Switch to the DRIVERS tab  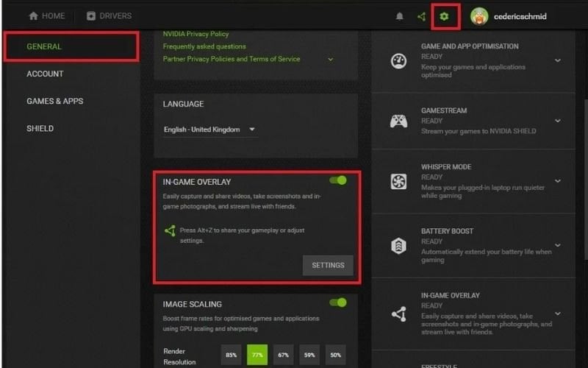109,15
